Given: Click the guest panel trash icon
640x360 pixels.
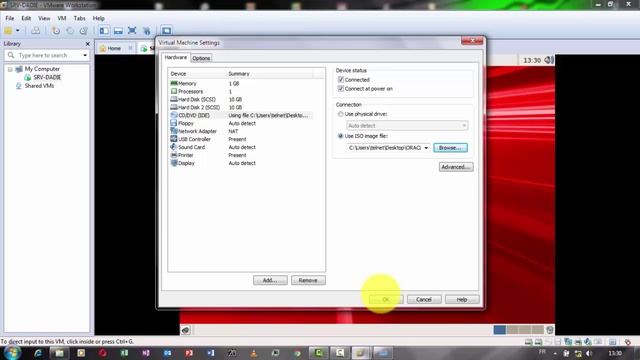Looking at the screenshot, I should coord(550,330).
